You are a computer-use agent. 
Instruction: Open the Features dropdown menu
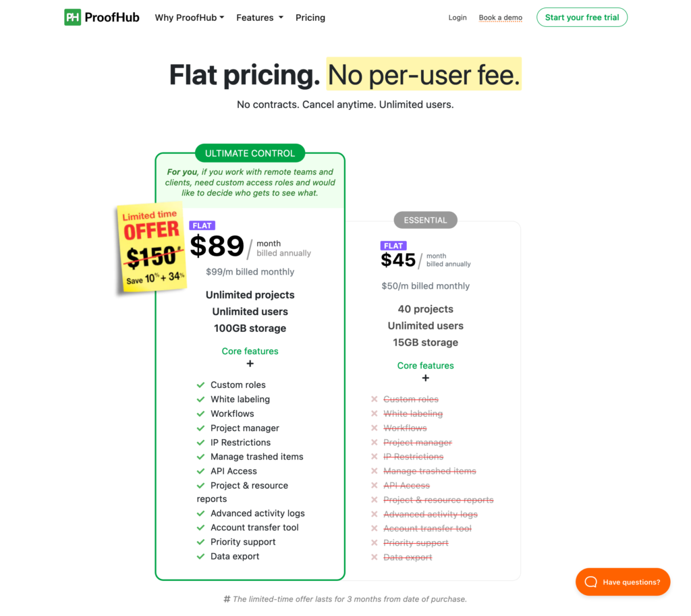point(259,18)
